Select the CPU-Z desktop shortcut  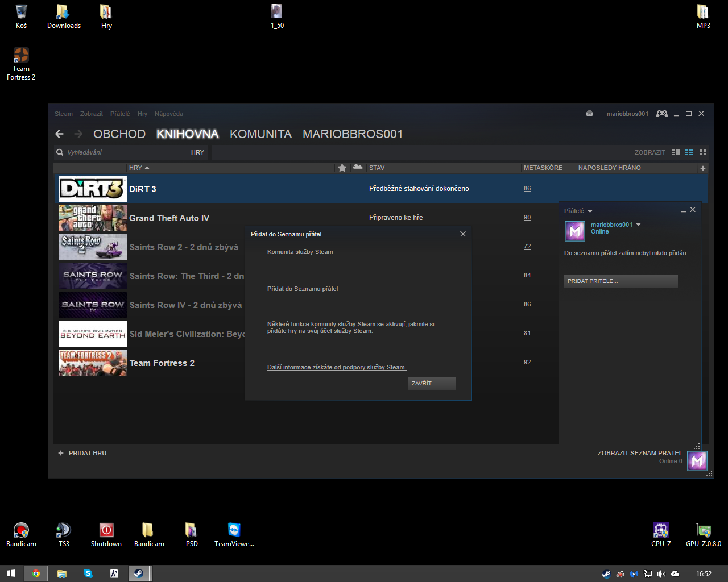(661, 535)
